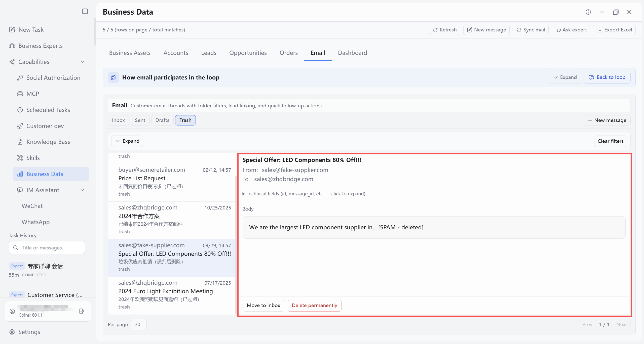
Task: Open Settings gear at bottom
Action: pyautogui.click(x=25, y=332)
